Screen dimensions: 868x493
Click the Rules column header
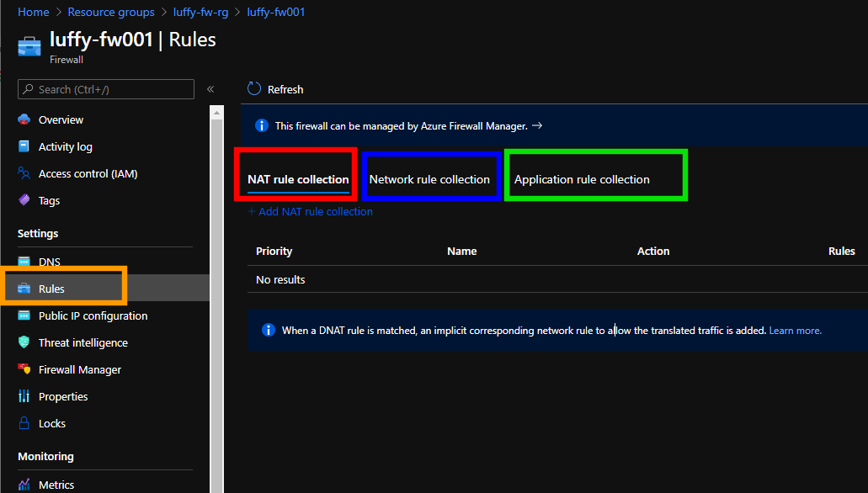[x=841, y=252]
